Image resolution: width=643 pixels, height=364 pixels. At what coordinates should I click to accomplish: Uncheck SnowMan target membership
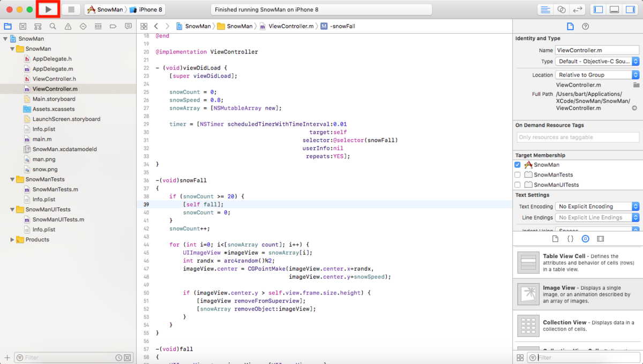coord(518,165)
